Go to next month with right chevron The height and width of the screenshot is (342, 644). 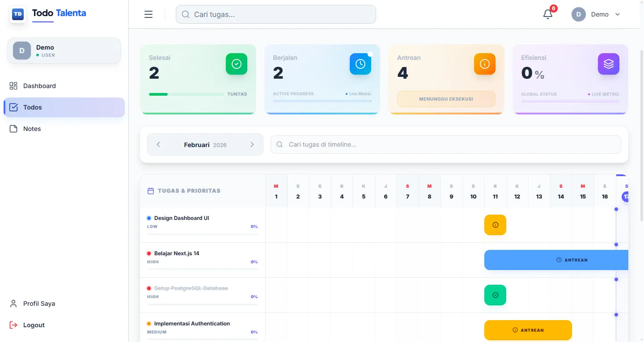pos(252,144)
